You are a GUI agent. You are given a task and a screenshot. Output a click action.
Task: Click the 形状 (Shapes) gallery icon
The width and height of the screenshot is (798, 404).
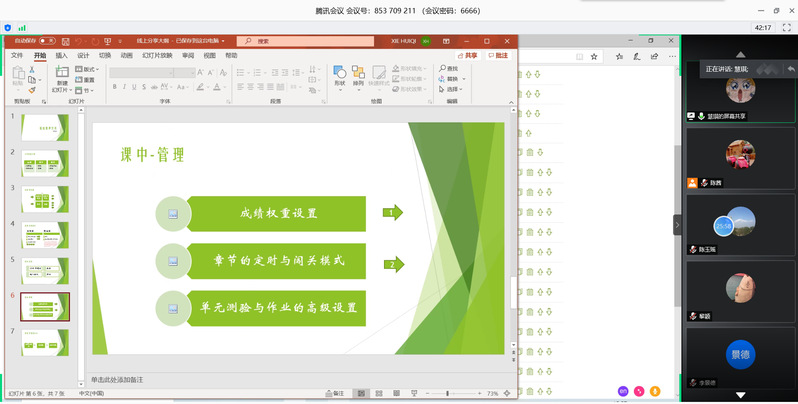pyautogui.click(x=339, y=73)
